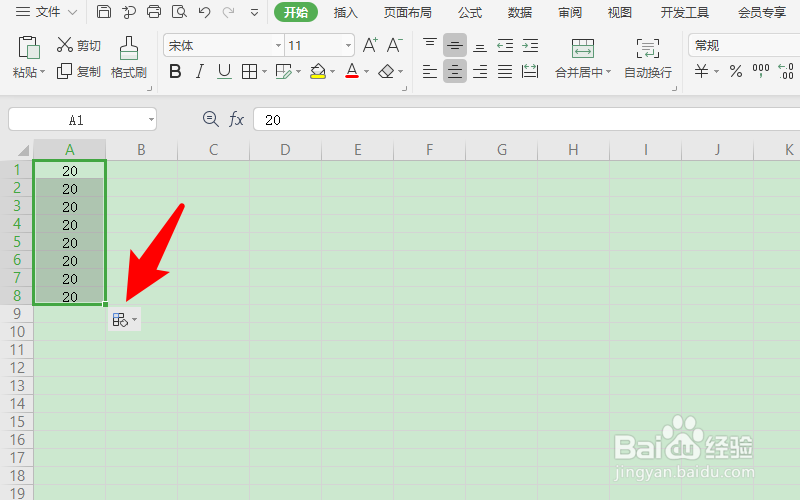800x500 pixels.
Task: Expand the Merge and Center dropdown arrow
Action: [609, 72]
